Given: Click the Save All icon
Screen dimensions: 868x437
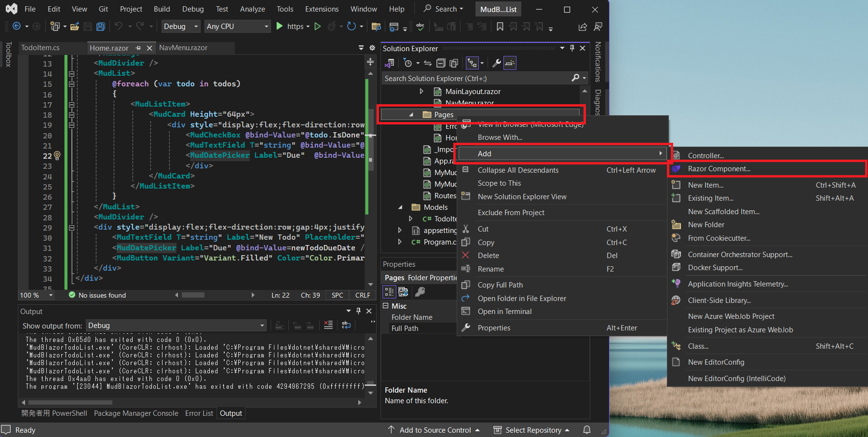Looking at the screenshot, I should click(100, 27).
